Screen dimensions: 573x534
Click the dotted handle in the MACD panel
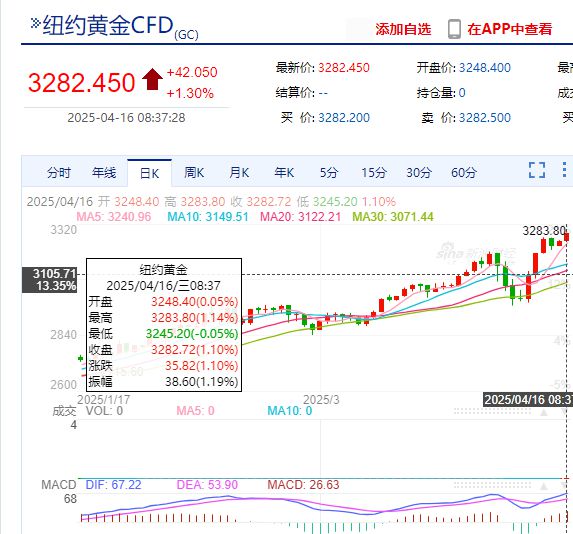[x=492, y=485]
